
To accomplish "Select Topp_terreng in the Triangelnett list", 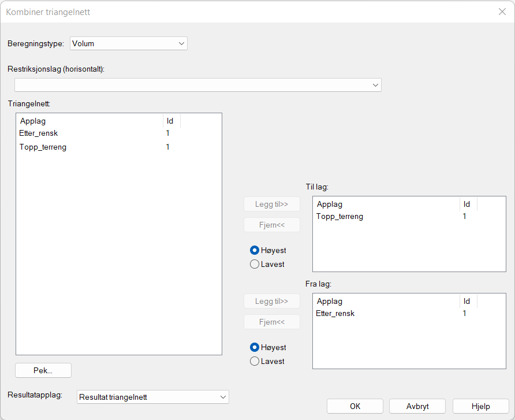I will 43,147.
